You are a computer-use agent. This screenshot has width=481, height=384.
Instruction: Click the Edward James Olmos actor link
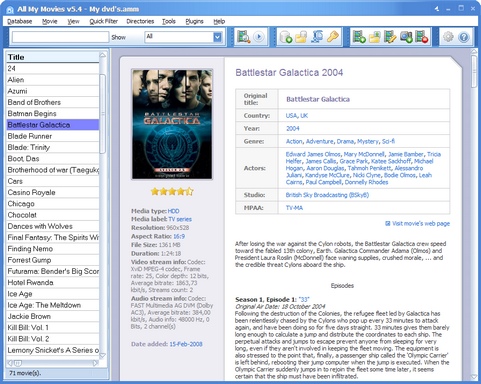[x=313, y=154]
